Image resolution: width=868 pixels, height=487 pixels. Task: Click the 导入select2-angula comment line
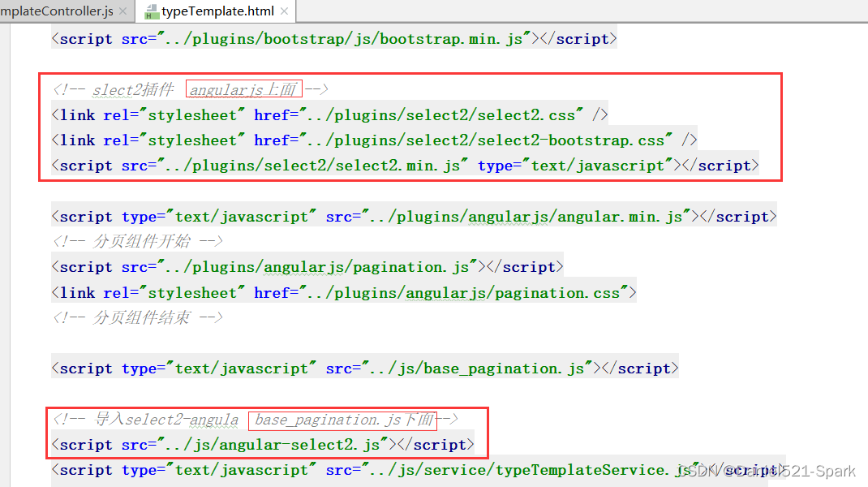point(256,420)
